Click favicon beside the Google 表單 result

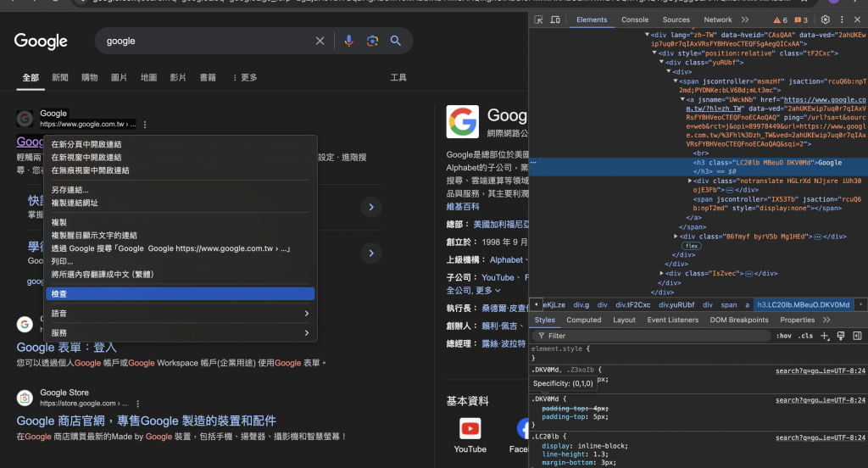(x=25, y=324)
